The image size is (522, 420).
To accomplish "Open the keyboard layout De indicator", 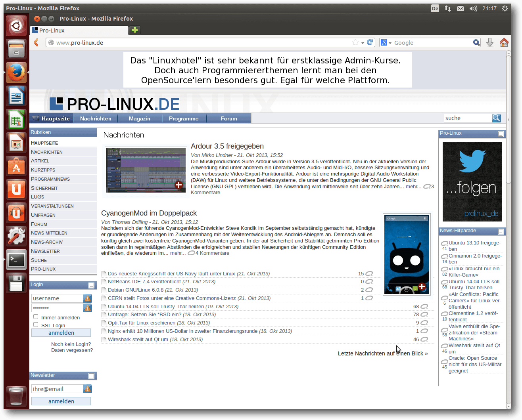I will tap(435, 8).
